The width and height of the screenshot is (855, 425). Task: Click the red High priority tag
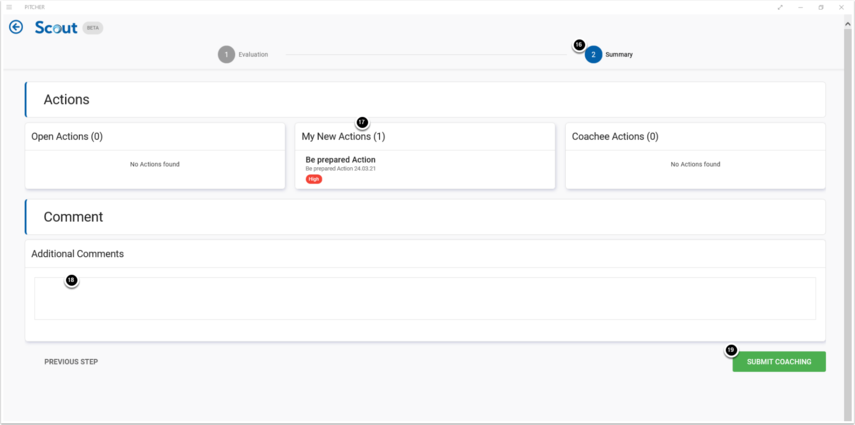pos(314,179)
